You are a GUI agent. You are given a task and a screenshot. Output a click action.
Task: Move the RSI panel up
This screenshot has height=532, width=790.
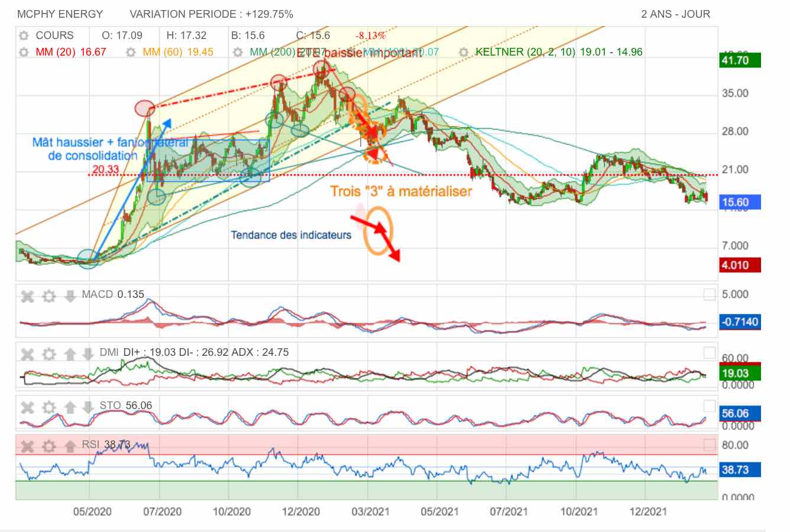tap(70, 446)
